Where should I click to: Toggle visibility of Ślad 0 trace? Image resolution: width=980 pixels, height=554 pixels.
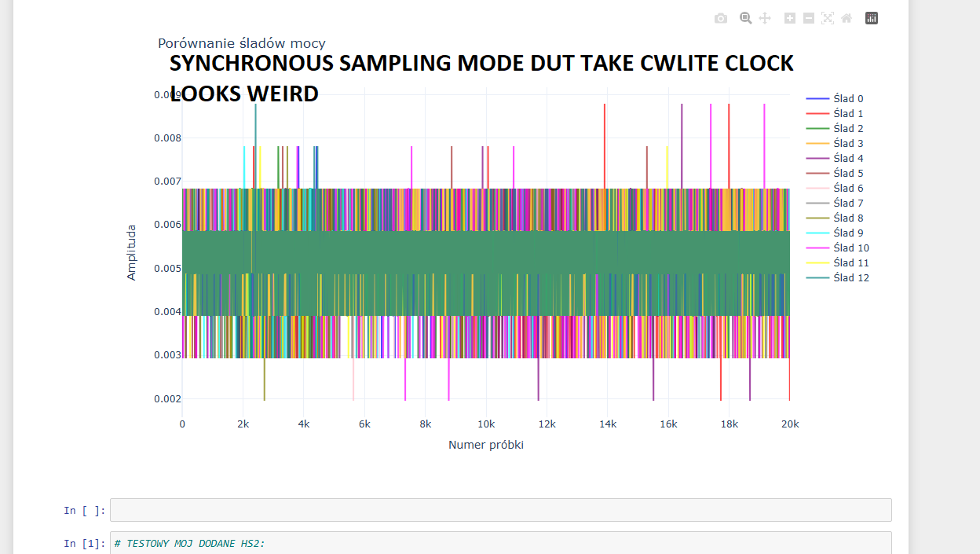point(848,99)
